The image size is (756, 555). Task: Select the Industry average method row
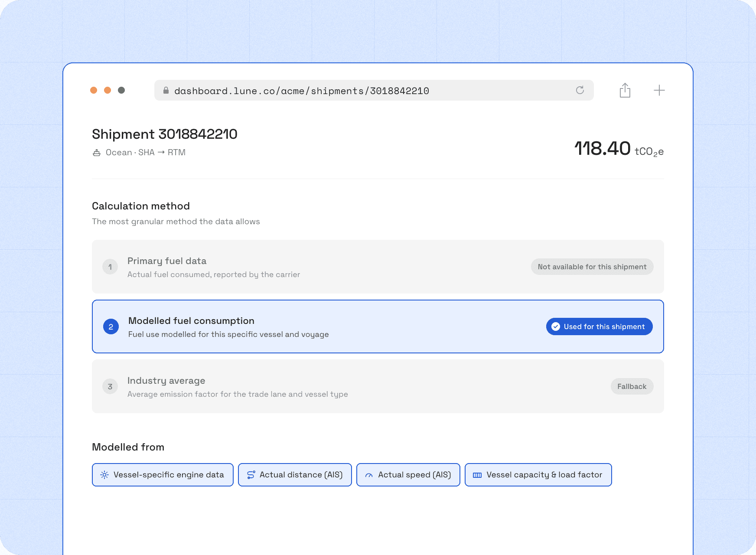coord(378,386)
